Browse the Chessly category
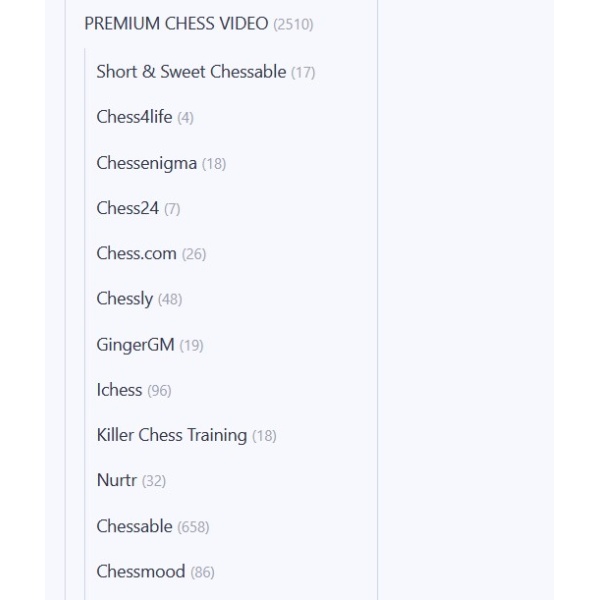The height and width of the screenshot is (600, 600). point(124,299)
